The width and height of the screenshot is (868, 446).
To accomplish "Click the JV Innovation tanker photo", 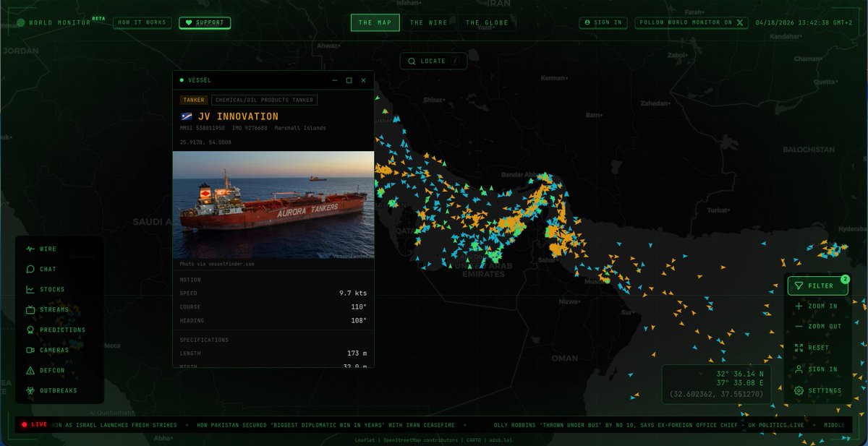I will coord(273,205).
